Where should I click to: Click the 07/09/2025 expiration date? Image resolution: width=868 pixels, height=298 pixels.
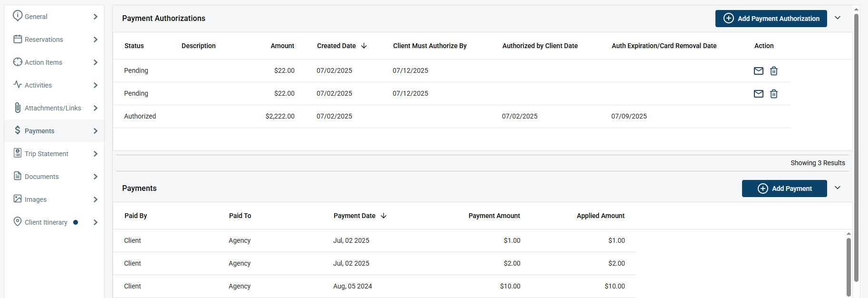pos(629,116)
